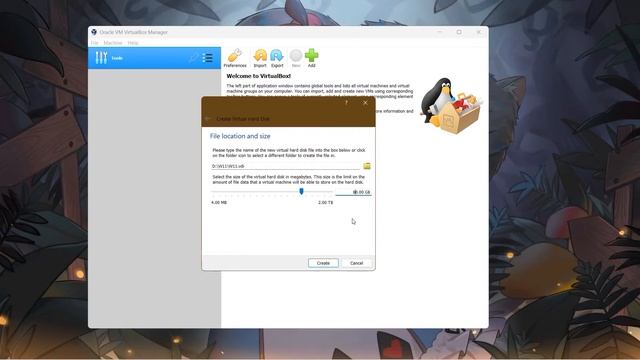The image size is (640, 360).
Task: Click the 2.00 TB maximum label
Action: tap(325, 202)
